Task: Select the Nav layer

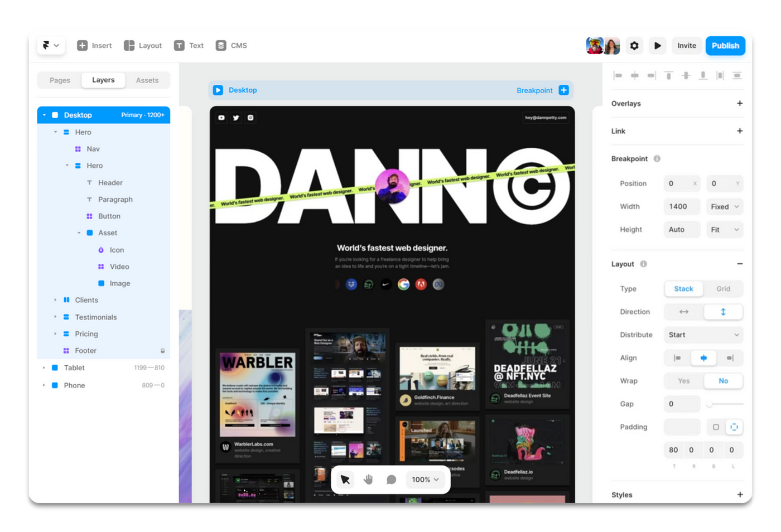Action: (x=104, y=149)
